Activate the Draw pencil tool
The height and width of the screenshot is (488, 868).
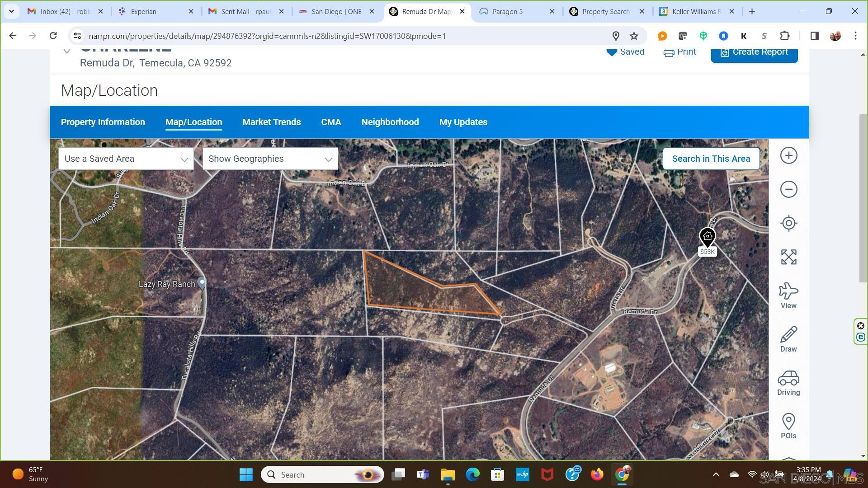click(x=788, y=339)
